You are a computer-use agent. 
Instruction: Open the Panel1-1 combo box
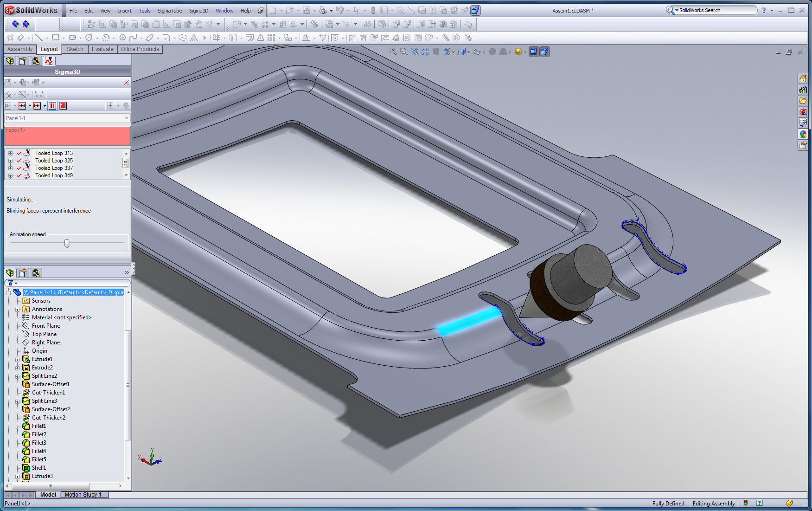tap(67, 118)
